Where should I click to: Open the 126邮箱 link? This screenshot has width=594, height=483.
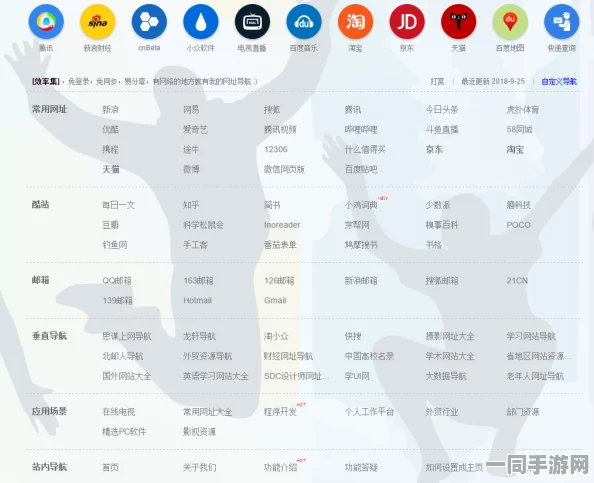279,281
